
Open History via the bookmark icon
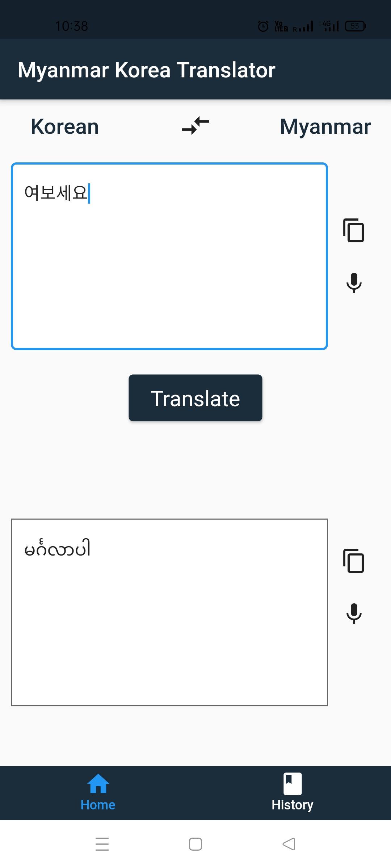[x=293, y=781]
